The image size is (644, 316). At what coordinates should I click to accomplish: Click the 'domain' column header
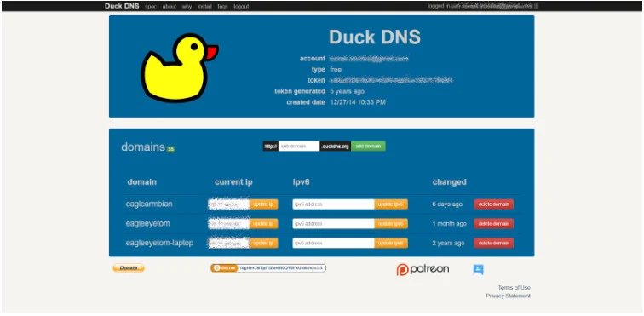(142, 182)
